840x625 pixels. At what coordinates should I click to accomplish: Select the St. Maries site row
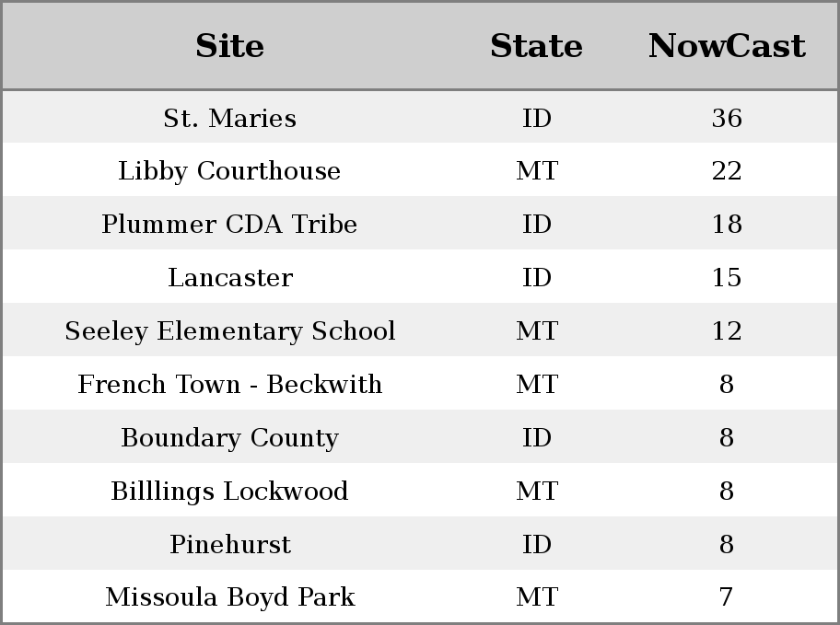[x=420, y=117]
